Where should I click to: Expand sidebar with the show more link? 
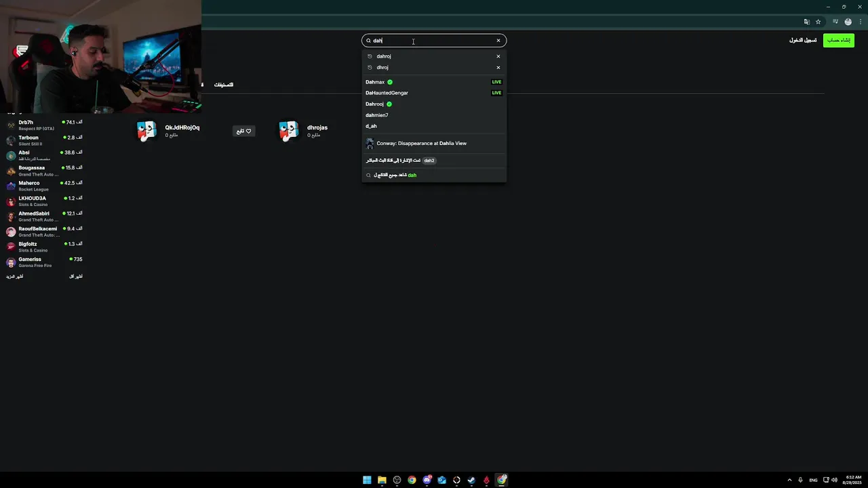15,277
